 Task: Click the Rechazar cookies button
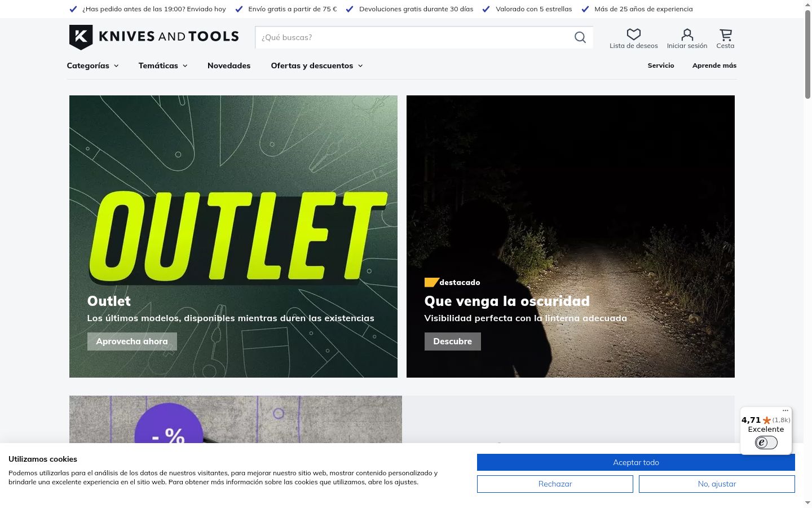coord(555,484)
